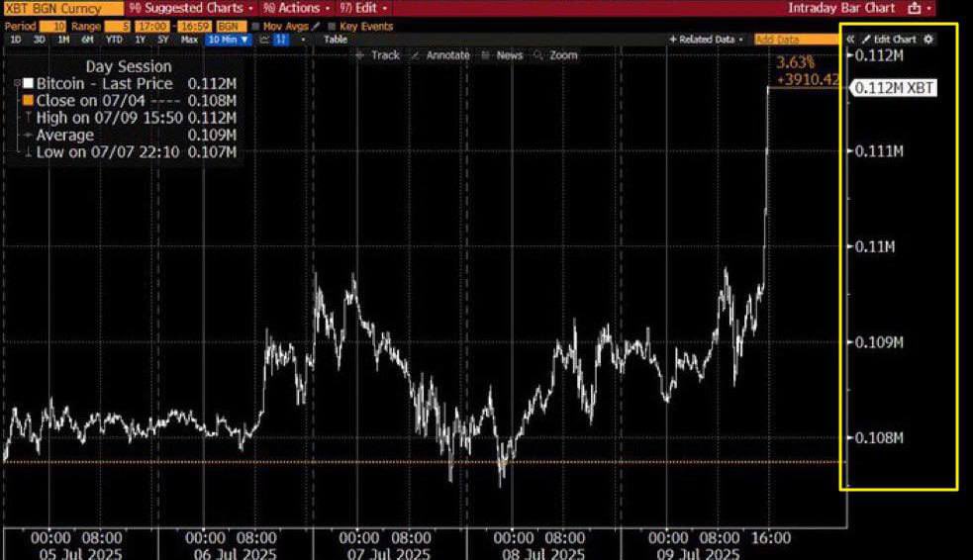Open dropdown arrow beside export icon
Screen dimensions: 973x560
[x=928, y=9]
